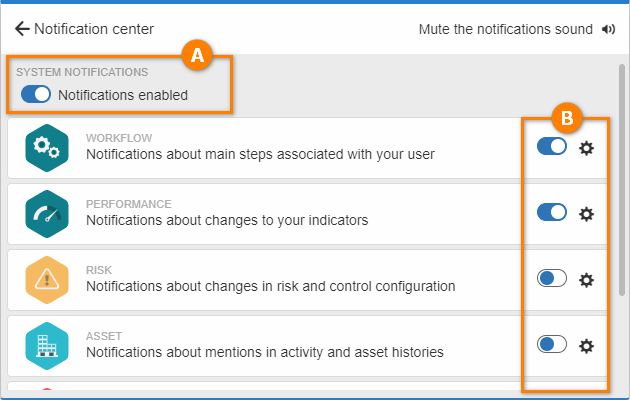
Task: Open Asset notification settings gear
Action: point(586,346)
